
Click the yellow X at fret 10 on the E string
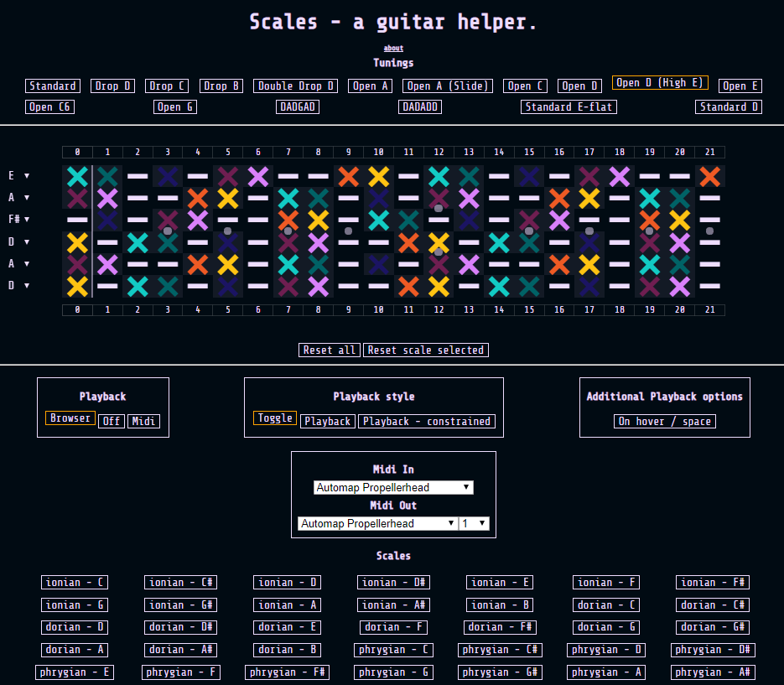pyautogui.click(x=378, y=176)
